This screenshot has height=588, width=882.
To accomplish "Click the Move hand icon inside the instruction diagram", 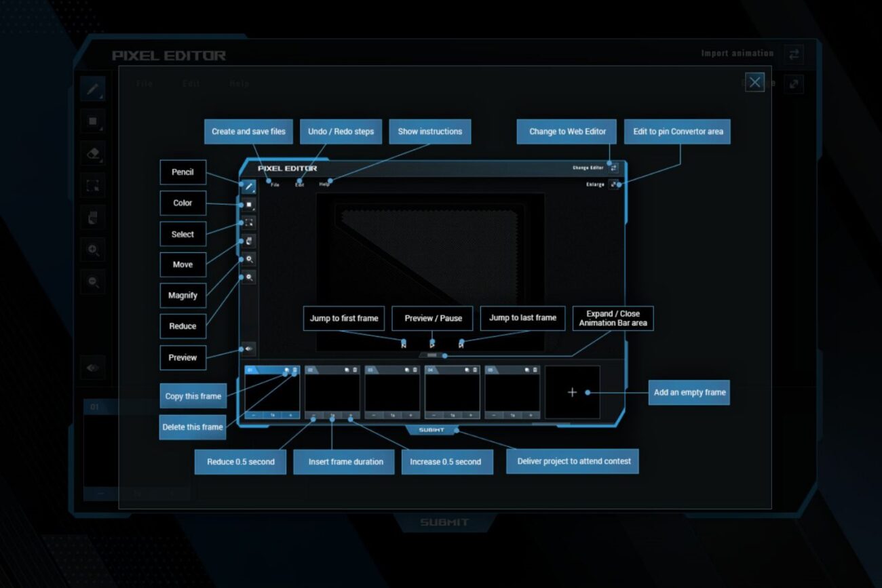I will pos(249,241).
